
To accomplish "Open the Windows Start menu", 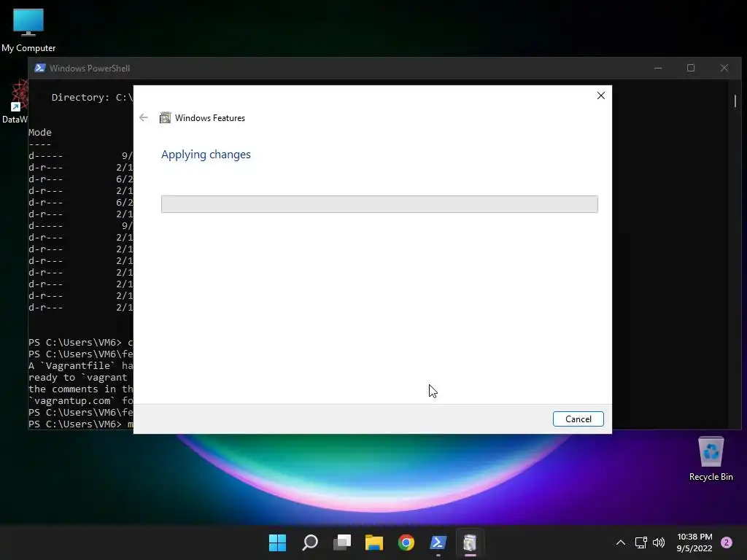I will 277,542.
